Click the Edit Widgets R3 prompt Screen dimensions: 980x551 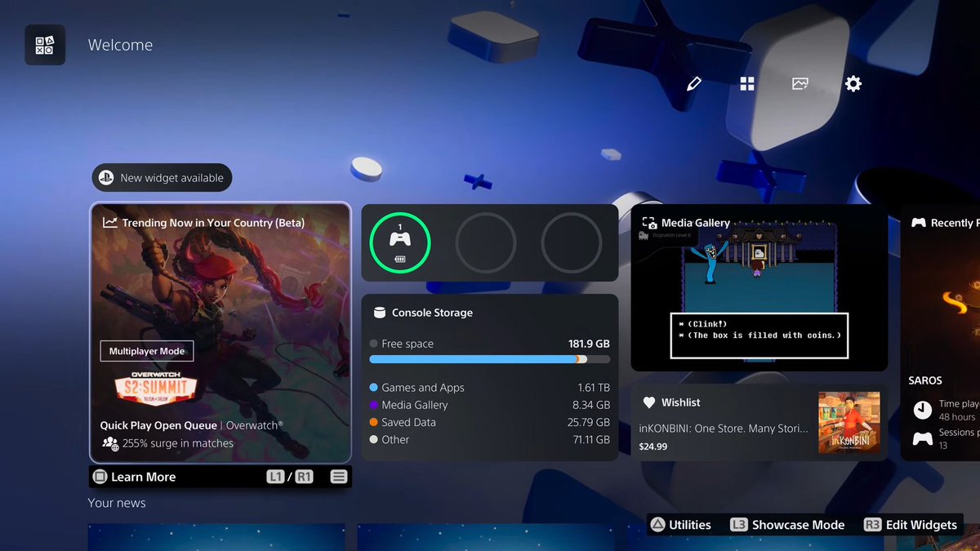click(911, 525)
